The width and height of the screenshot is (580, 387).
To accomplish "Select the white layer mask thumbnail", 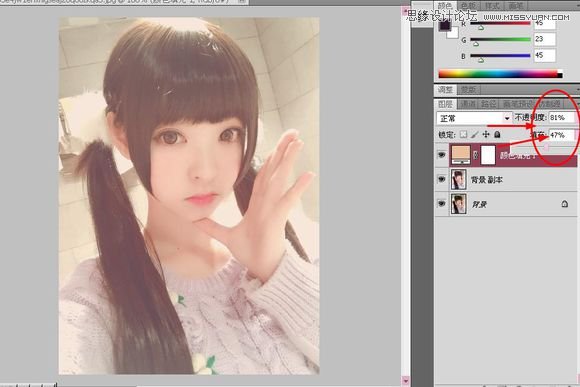I will (488, 155).
